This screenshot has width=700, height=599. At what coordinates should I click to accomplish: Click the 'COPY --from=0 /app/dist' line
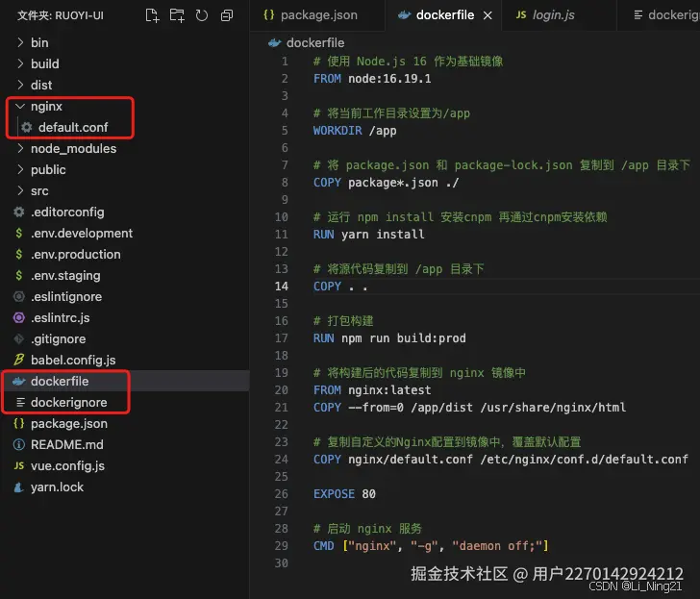click(469, 408)
